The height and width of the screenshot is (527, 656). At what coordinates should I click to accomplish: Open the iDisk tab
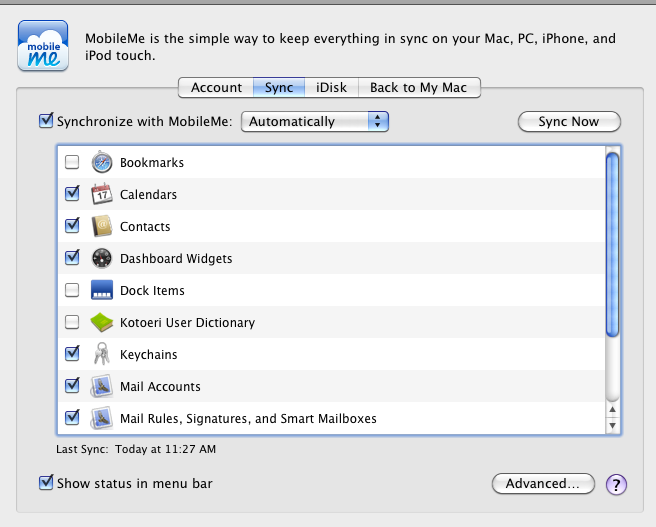[331, 87]
